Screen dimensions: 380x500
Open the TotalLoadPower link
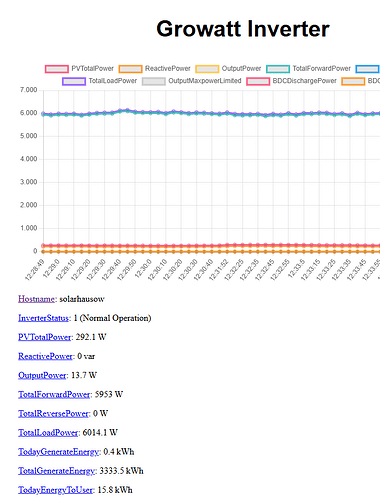coord(48,433)
